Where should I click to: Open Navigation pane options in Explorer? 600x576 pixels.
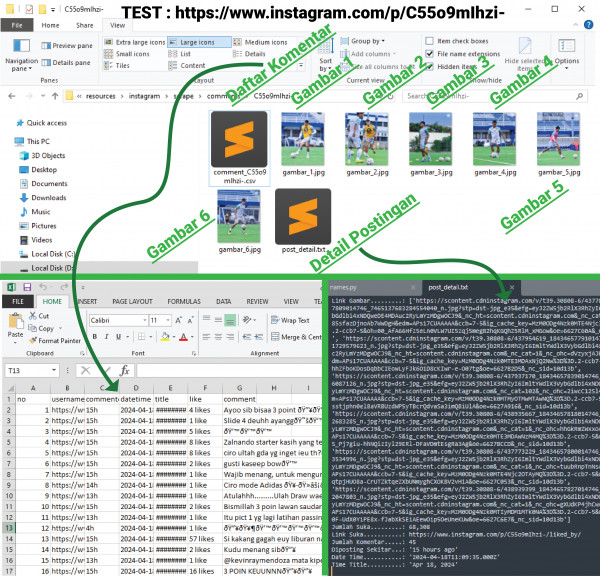point(21,55)
